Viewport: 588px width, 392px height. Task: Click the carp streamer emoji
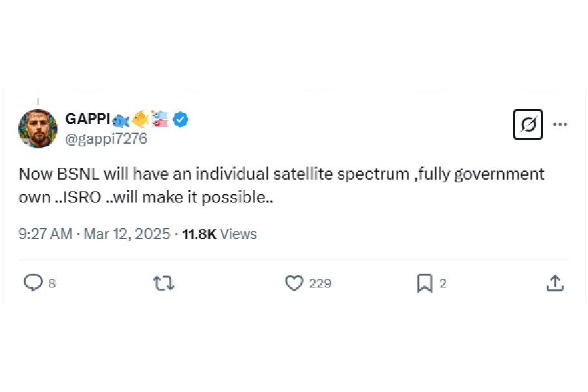click(x=160, y=119)
